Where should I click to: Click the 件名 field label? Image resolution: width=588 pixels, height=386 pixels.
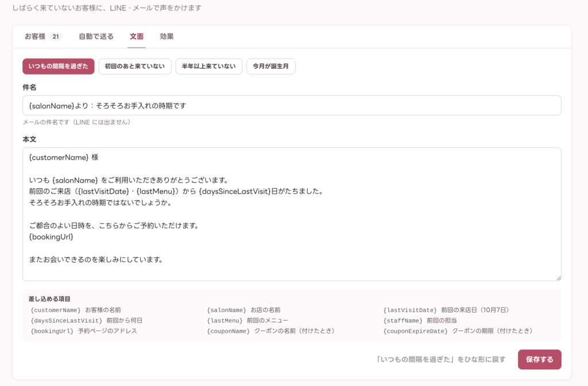(x=29, y=87)
